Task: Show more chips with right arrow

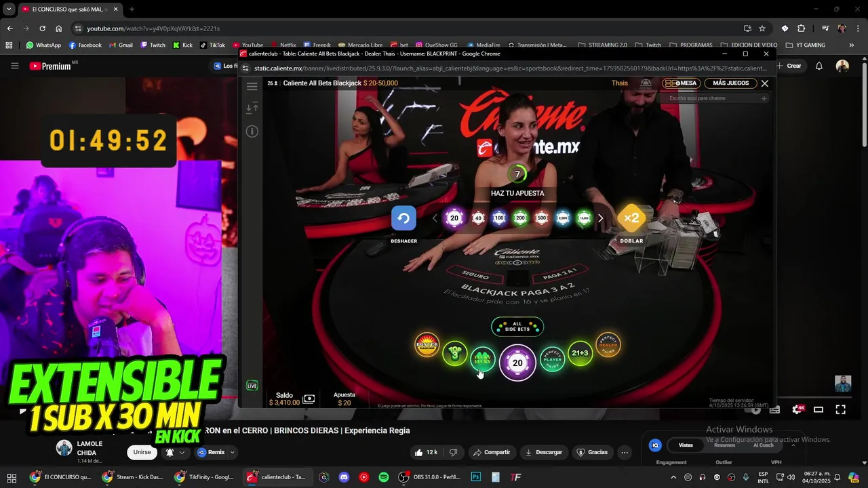Action: (600, 218)
